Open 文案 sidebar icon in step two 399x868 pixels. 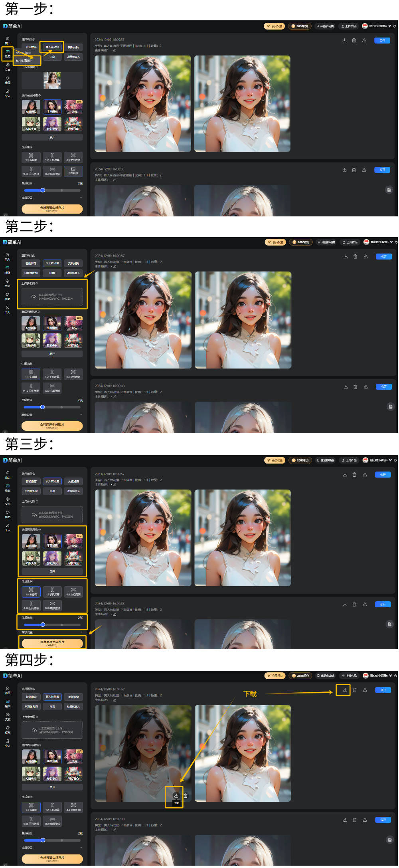7,283
